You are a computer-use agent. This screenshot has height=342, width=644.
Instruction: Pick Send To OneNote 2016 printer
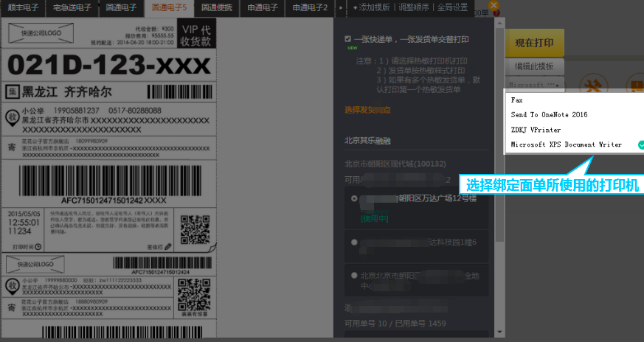point(549,115)
